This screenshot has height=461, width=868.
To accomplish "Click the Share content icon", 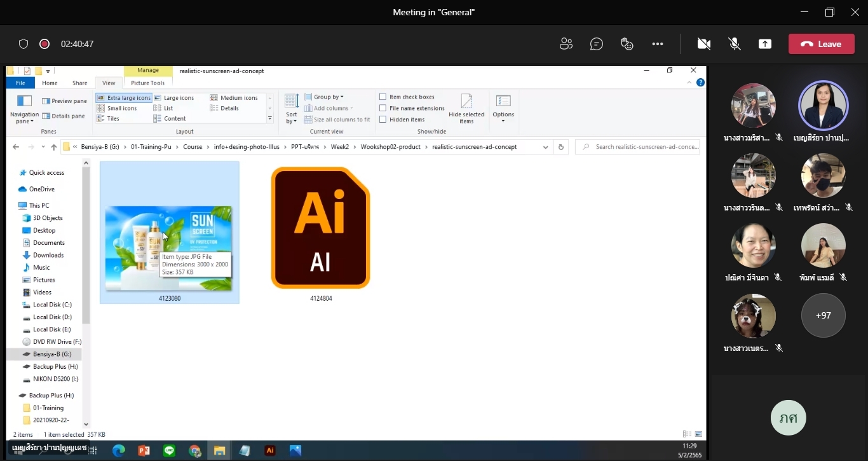I will pyautogui.click(x=765, y=44).
